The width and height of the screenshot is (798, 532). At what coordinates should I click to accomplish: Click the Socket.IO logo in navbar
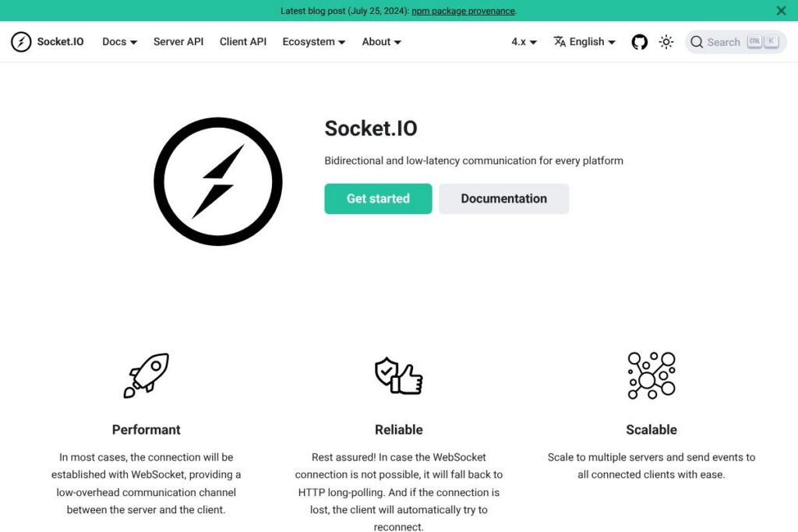tap(21, 42)
